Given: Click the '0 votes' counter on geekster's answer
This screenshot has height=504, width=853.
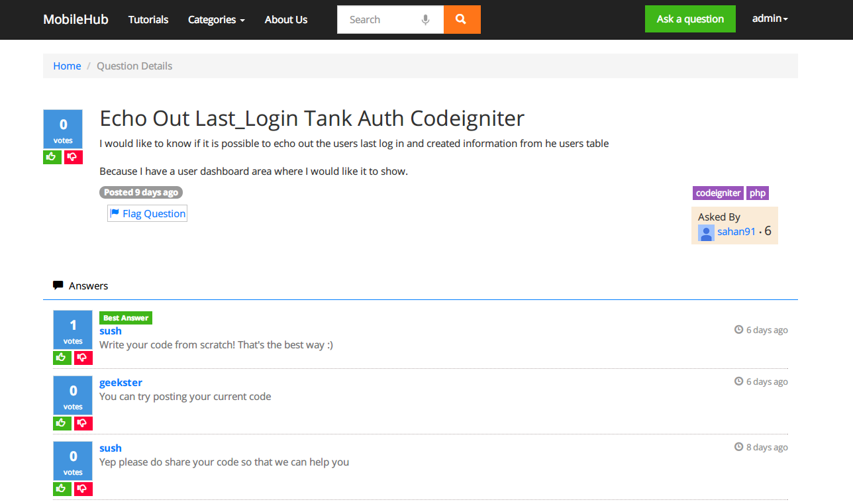Looking at the screenshot, I should (x=73, y=395).
